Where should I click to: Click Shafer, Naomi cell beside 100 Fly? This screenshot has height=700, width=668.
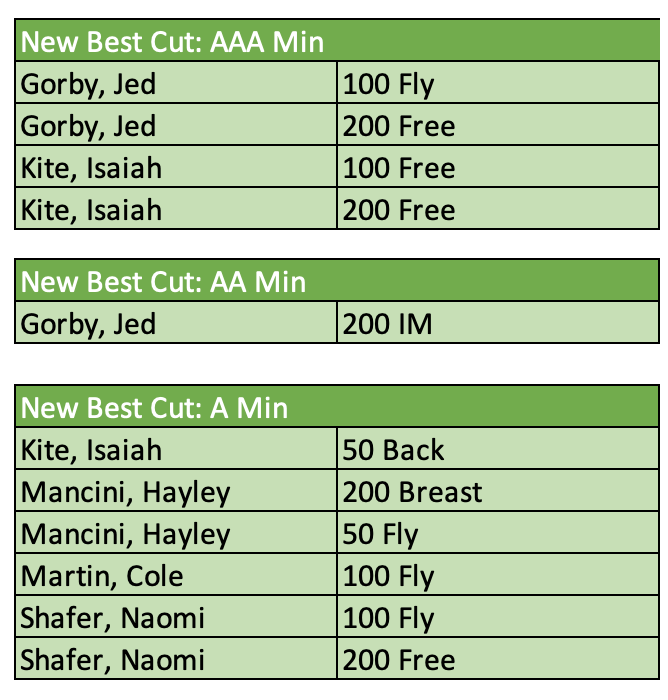coord(112,618)
